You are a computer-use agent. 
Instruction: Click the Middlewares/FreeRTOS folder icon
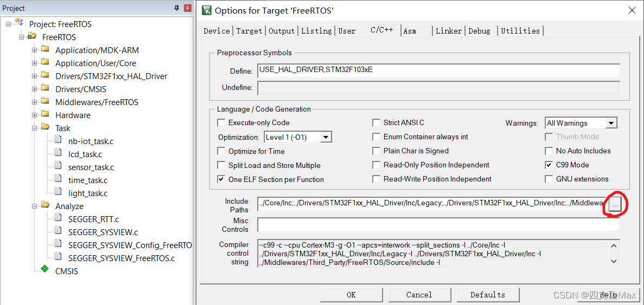coord(45,102)
